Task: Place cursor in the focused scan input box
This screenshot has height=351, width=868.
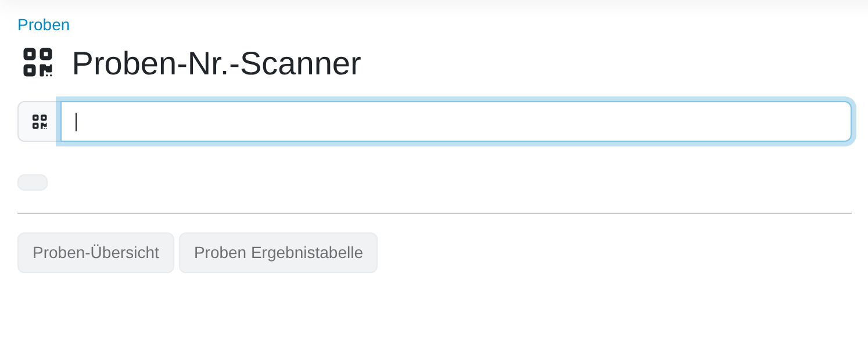Action: (456, 121)
